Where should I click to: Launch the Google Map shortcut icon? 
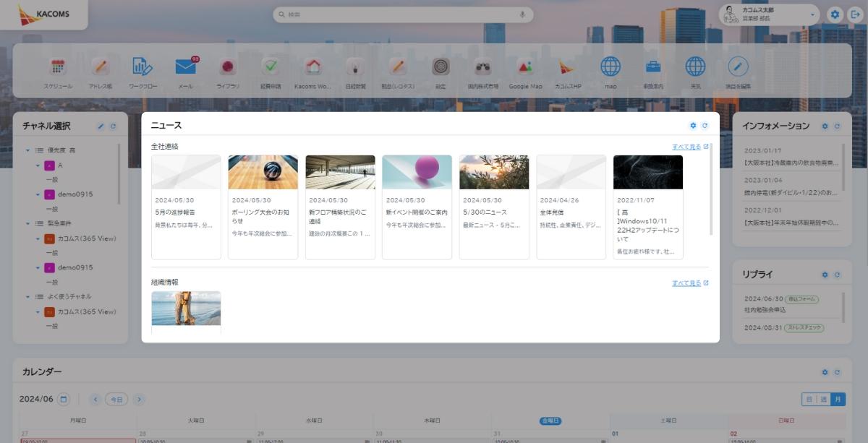[525, 67]
